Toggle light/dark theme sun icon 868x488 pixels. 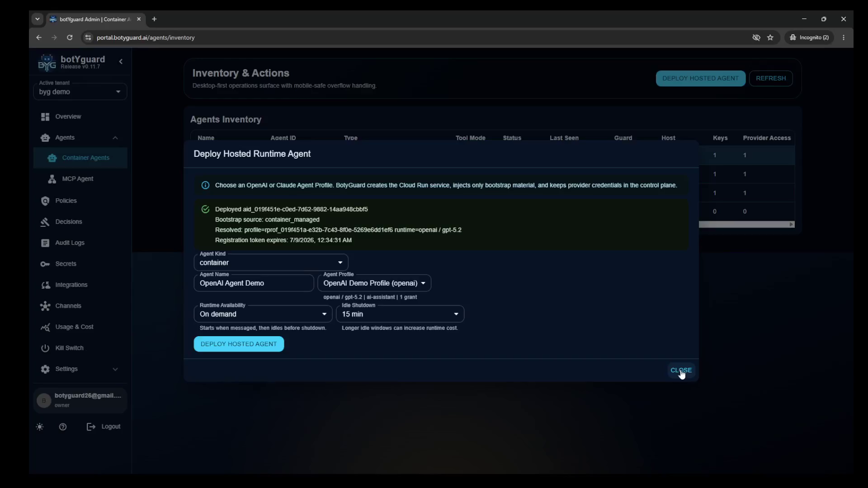[x=40, y=427]
